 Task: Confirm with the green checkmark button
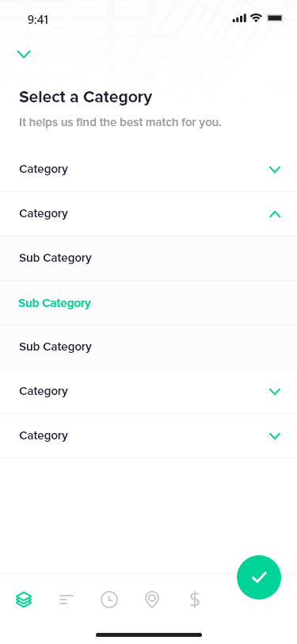259,577
